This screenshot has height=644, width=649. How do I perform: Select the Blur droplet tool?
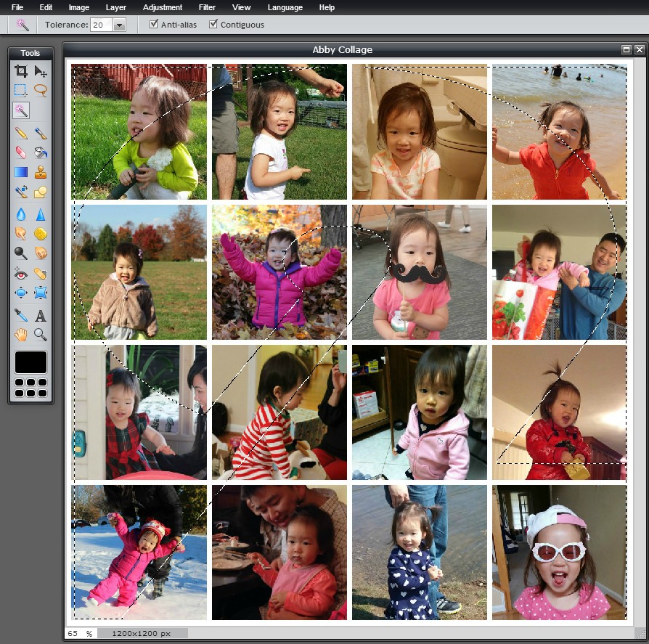(x=21, y=214)
